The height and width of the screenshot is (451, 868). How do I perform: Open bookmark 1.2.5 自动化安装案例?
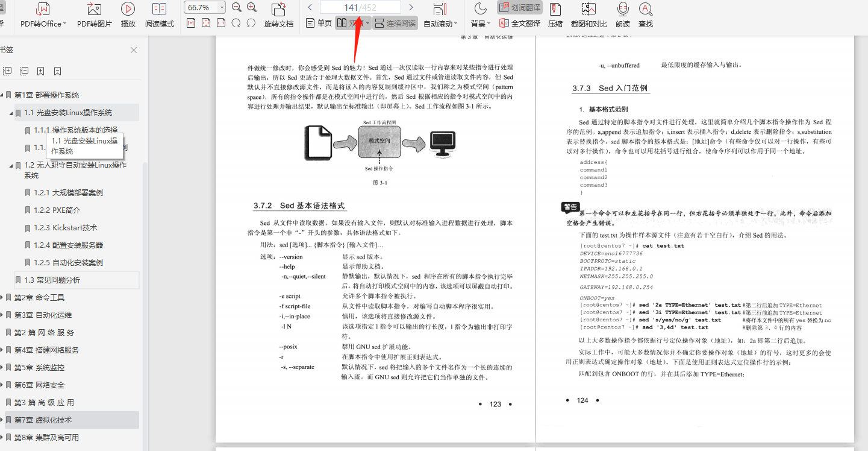pyautogui.click(x=68, y=263)
